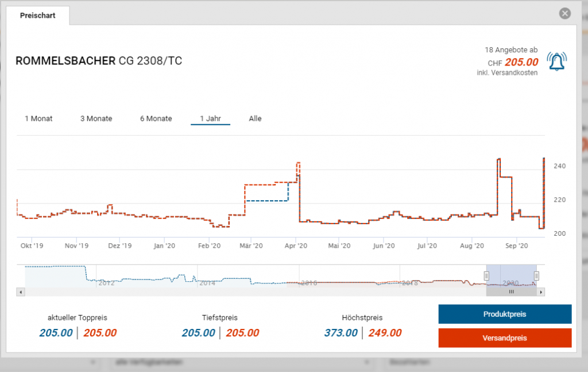Image resolution: width=588 pixels, height=372 pixels.
Task: Close the Preischart dialog
Action: tap(565, 13)
